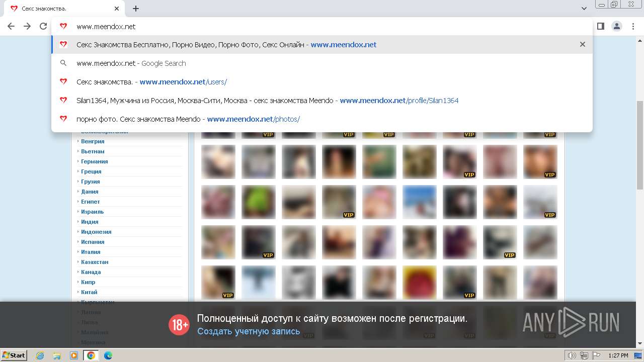Image resolution: width=644 pixels, height=362 pixels.
Task: Go forward with the browser forward arrow
Action: click(x=27, y=26)
